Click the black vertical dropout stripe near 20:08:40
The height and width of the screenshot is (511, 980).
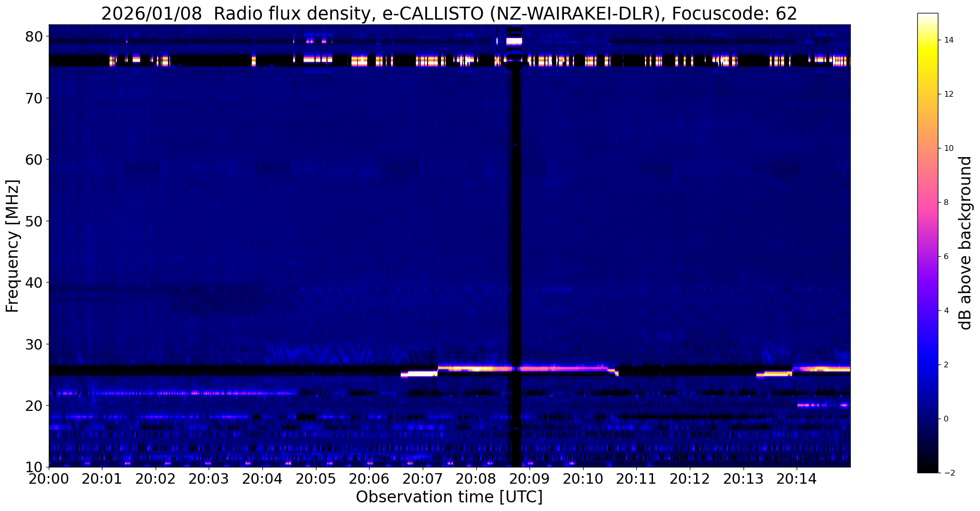pos(514,246)
